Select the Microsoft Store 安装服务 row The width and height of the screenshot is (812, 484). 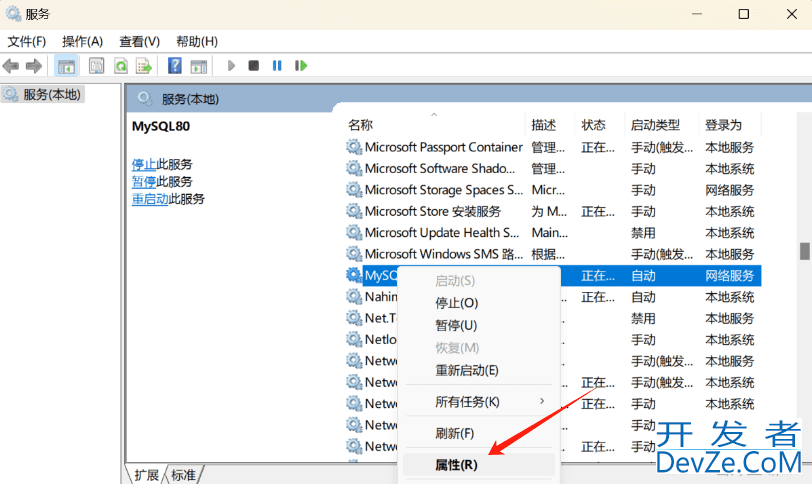click(553, 211)
